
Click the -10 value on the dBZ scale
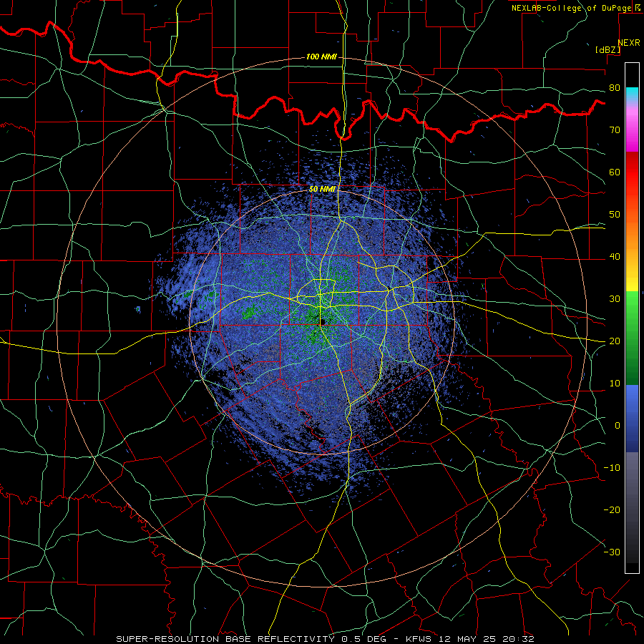(612, 467)
